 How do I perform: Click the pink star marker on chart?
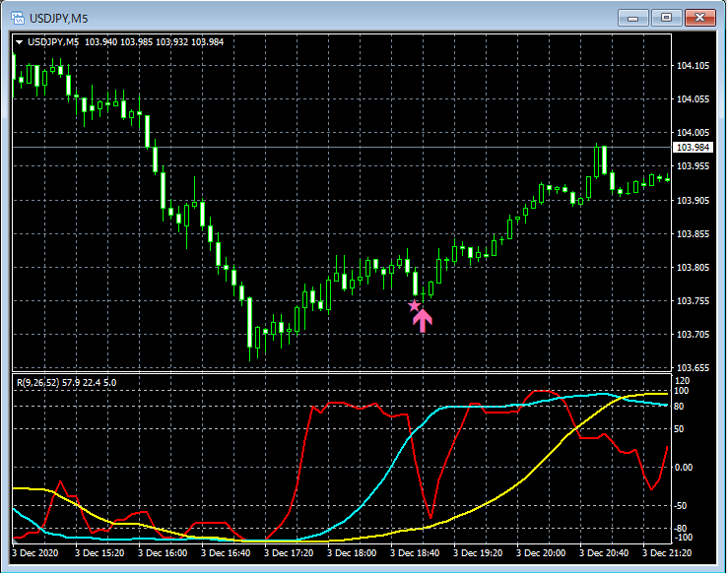point(415,305)
